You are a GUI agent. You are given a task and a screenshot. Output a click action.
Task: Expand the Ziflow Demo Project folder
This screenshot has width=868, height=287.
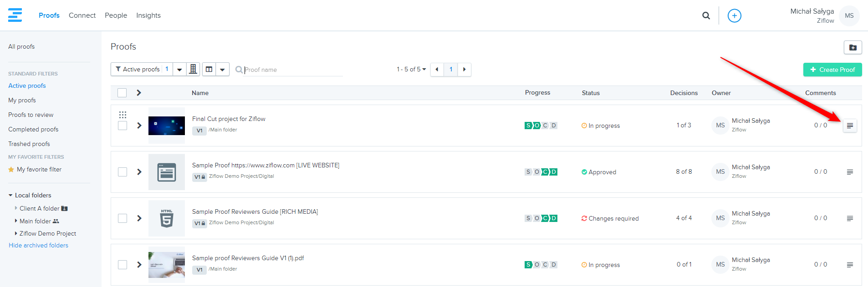point(16,233)
